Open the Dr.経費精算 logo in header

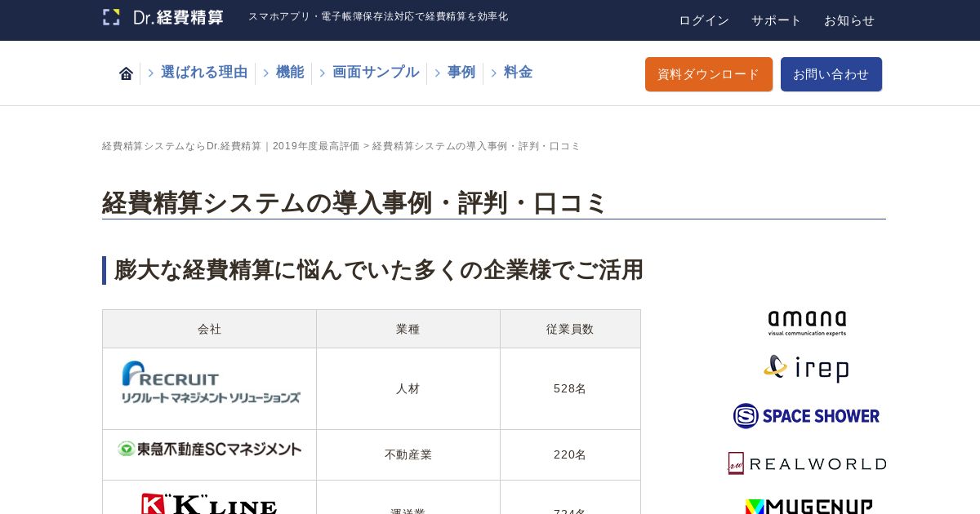[163, 17]
